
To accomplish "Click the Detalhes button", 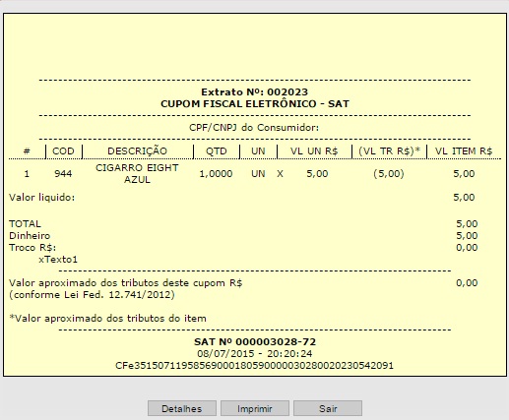I will click(x=182, y=408).
